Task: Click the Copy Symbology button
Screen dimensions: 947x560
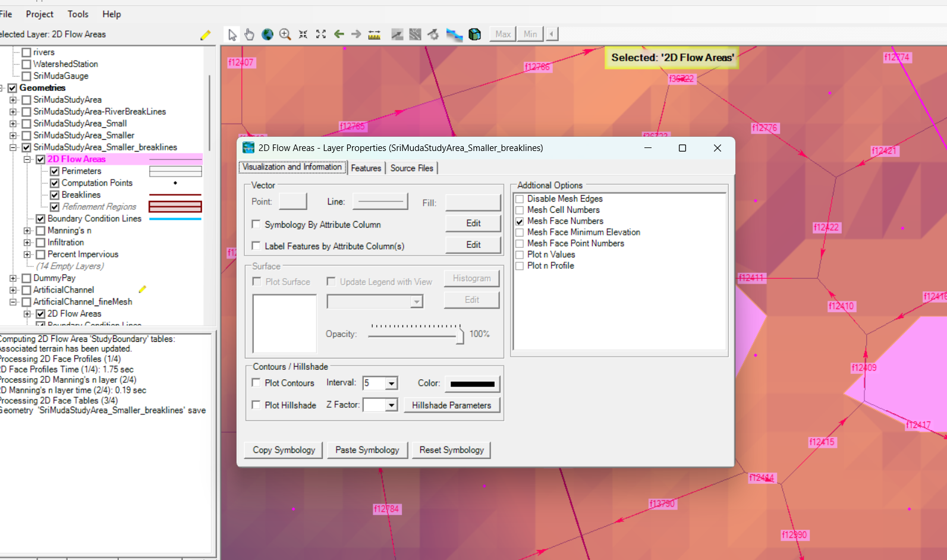Action: pyautogui.click(x=284, y=450)
